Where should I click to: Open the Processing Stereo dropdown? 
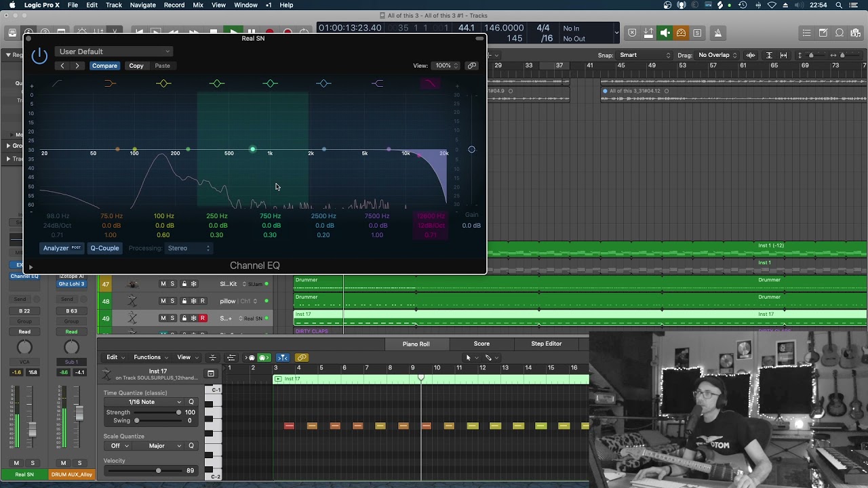(x=189, y=248)
